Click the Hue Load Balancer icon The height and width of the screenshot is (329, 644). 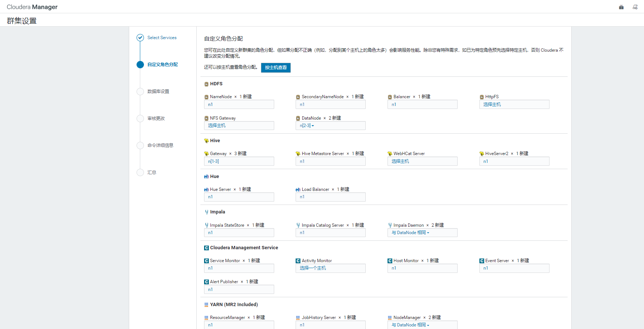click(x=298, y=189)
